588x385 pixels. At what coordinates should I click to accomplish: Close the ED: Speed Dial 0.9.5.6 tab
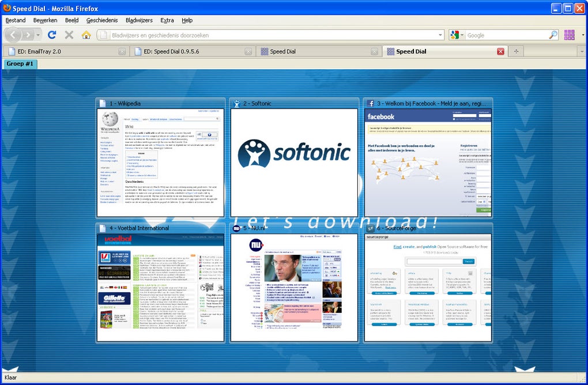click(x=248, y=52)
